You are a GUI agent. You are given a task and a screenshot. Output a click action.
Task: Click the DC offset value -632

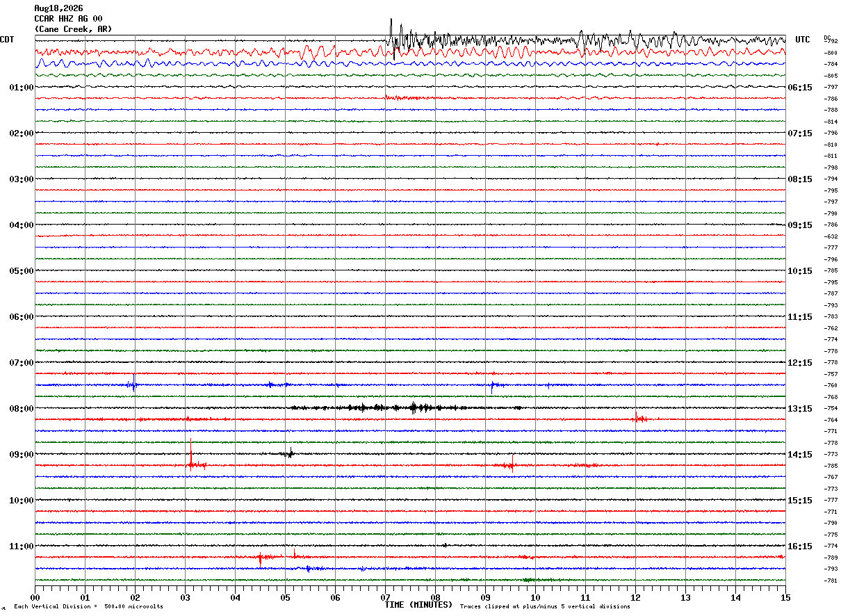(831, 236)
